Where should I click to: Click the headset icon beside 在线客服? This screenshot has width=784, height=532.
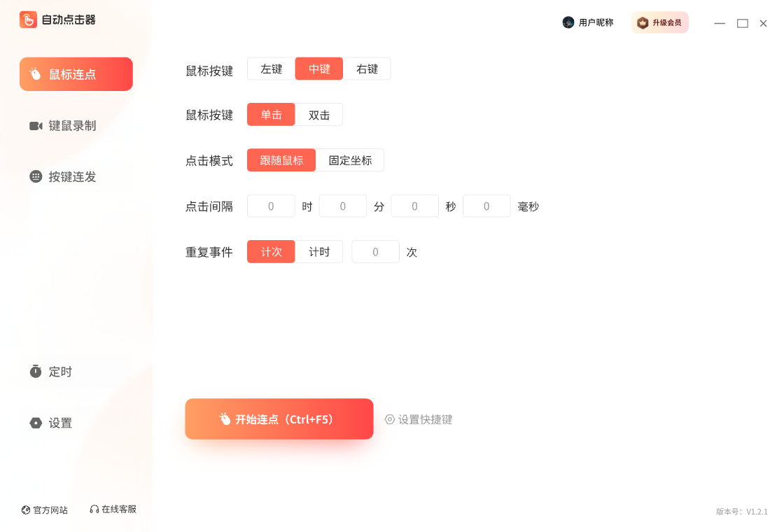[x=94, y=510]
